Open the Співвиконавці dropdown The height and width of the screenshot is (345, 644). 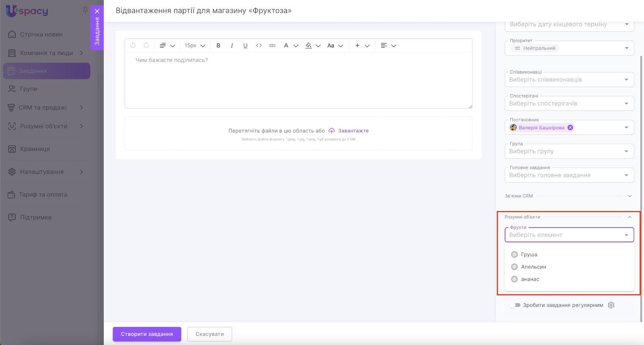(x=569, y=79)
